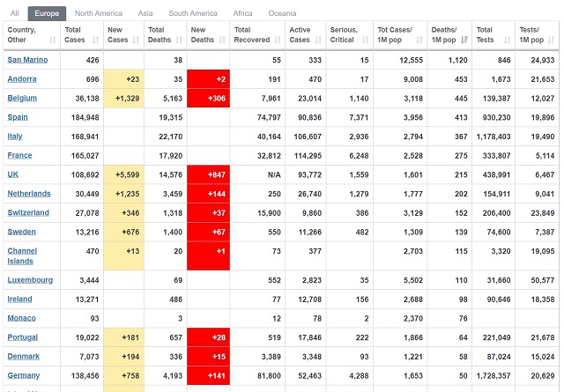564x392 pixels.
Task: Show the All regions tab
Action: pyautogui.click(x=14, y=13)
